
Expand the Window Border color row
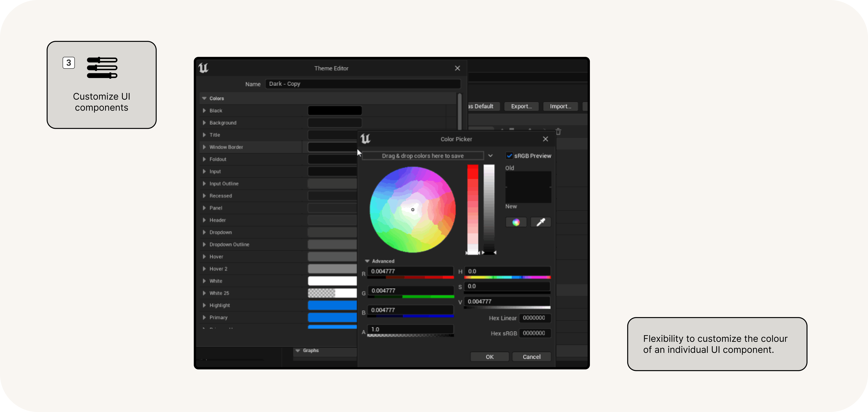[x=204, y=147]
